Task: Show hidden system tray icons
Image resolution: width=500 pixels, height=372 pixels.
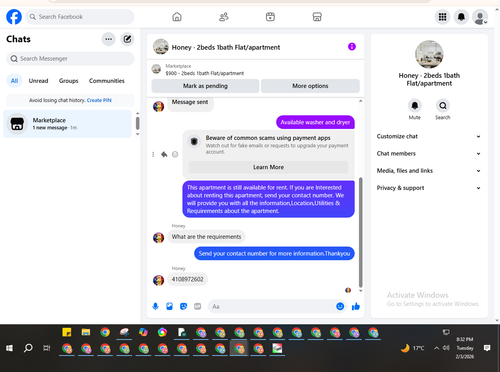Action: point(436,348)
